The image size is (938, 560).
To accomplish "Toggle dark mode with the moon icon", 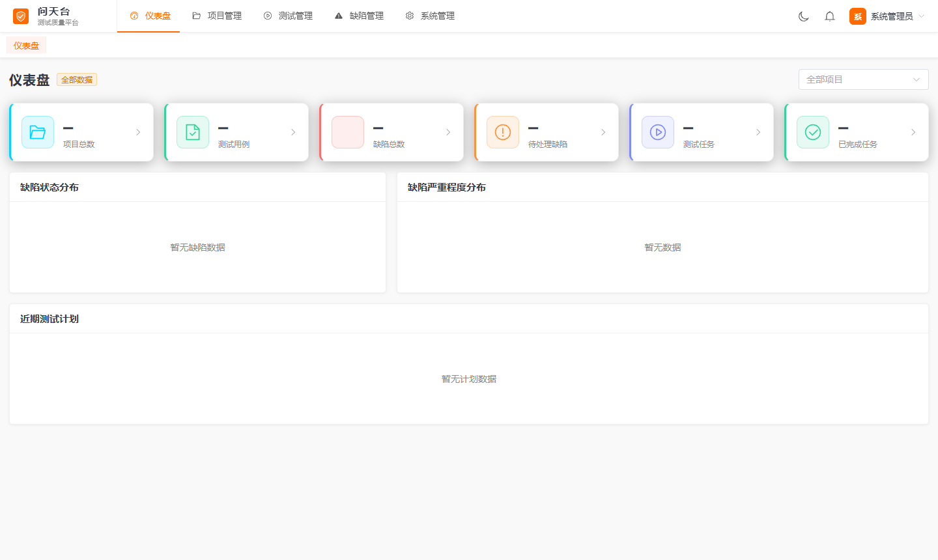I will pos(804,16).
